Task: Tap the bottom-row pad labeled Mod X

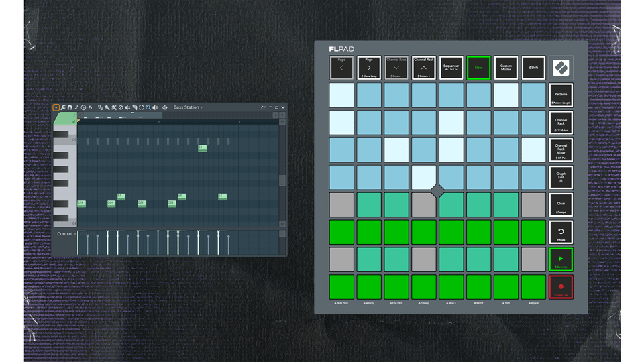Action: 451,288
